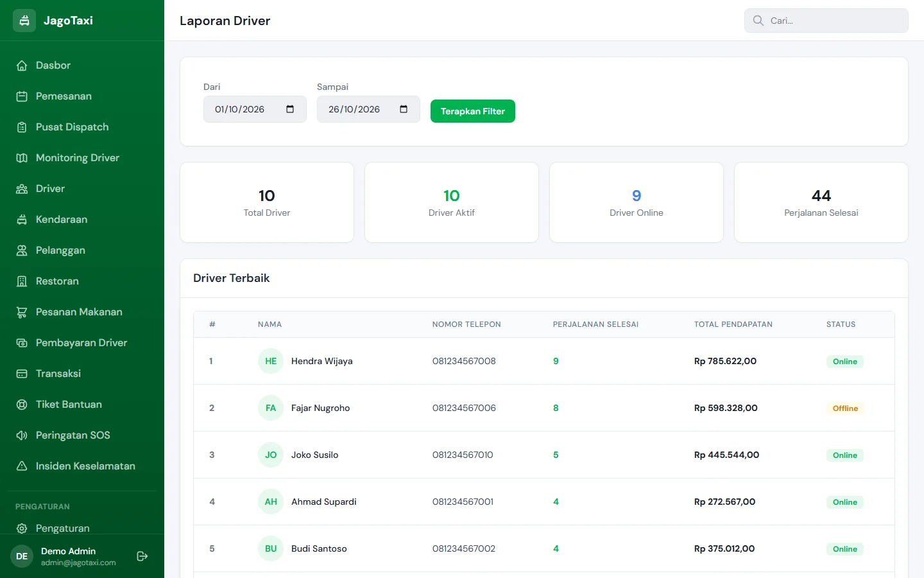Screen dimensions: 924x578
Task: Open the Sampai date calendar picker
Action: pos(404,109)
